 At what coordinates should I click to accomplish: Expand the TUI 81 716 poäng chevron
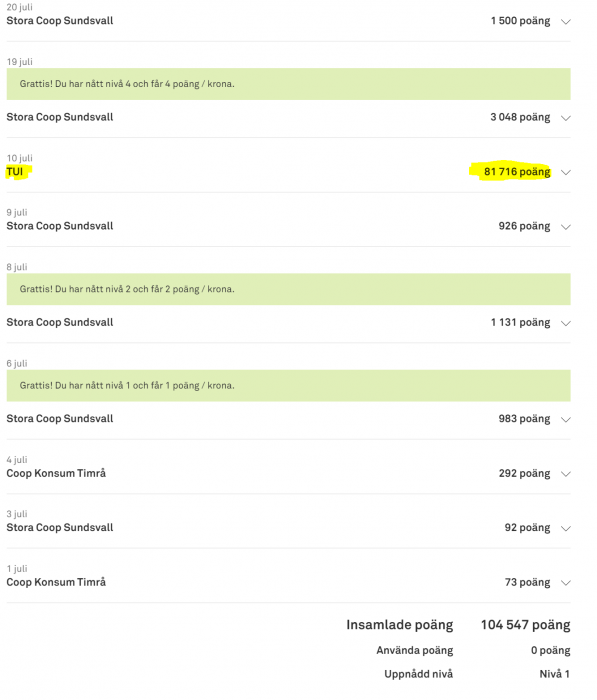pyautogui.click(x=566, y=173)
